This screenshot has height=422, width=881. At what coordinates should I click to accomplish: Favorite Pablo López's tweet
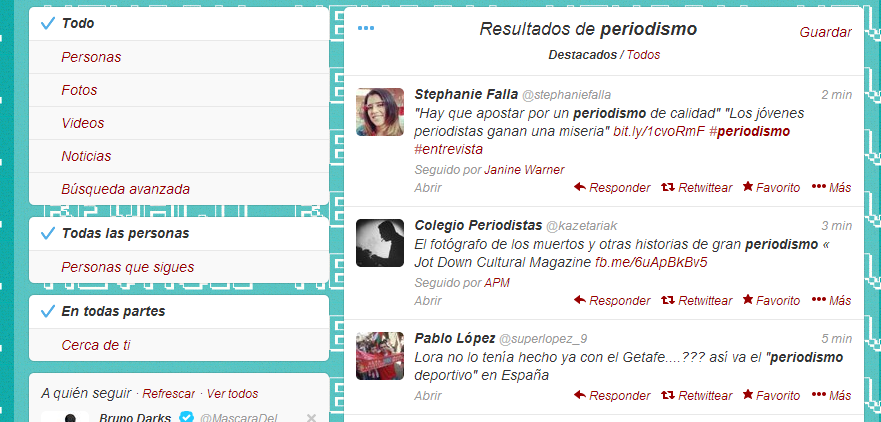(771, 396)
